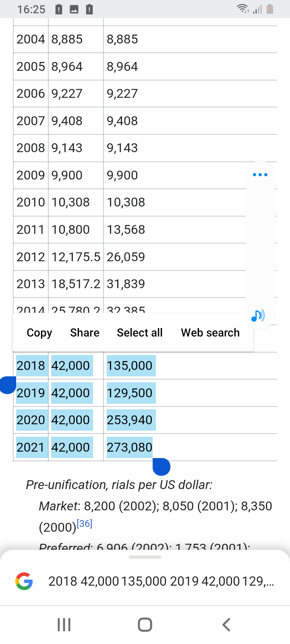Tap the Google logo icon
The image size is (290, 644).
[24, 581]
